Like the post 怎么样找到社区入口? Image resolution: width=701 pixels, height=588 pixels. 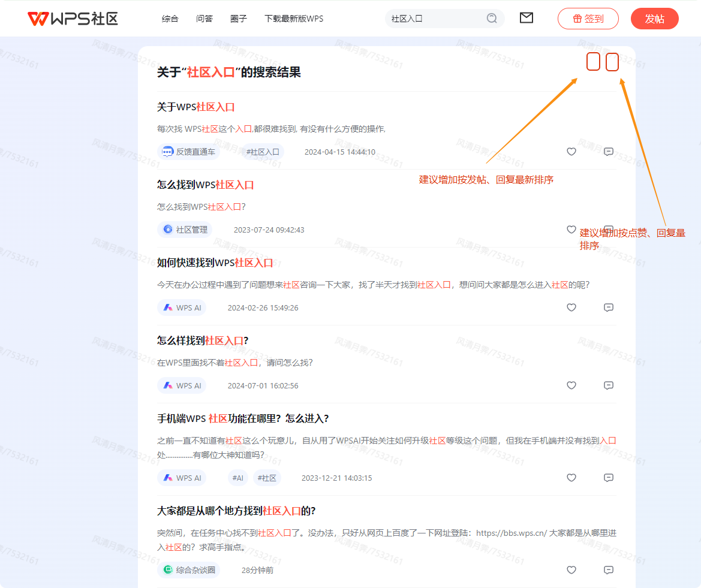click(x=571, y=385)
